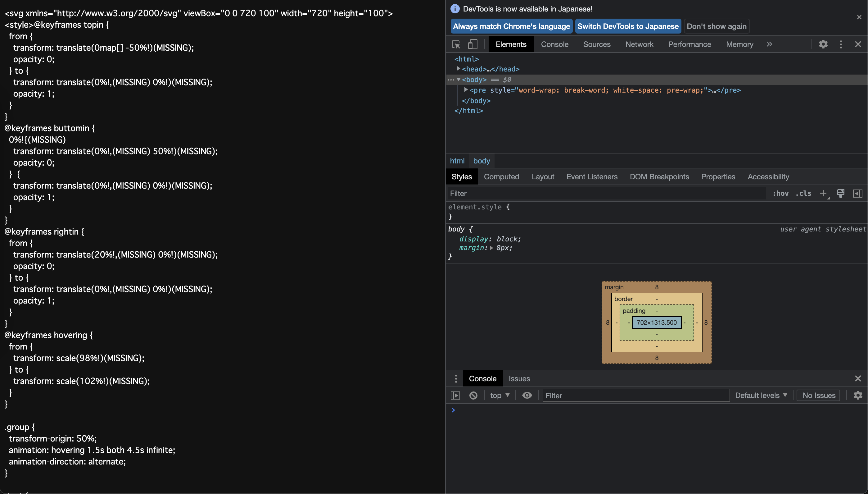Close the DevTools panel
The height and width of the screenshot is (494, 868).
(x=858, y=44)
